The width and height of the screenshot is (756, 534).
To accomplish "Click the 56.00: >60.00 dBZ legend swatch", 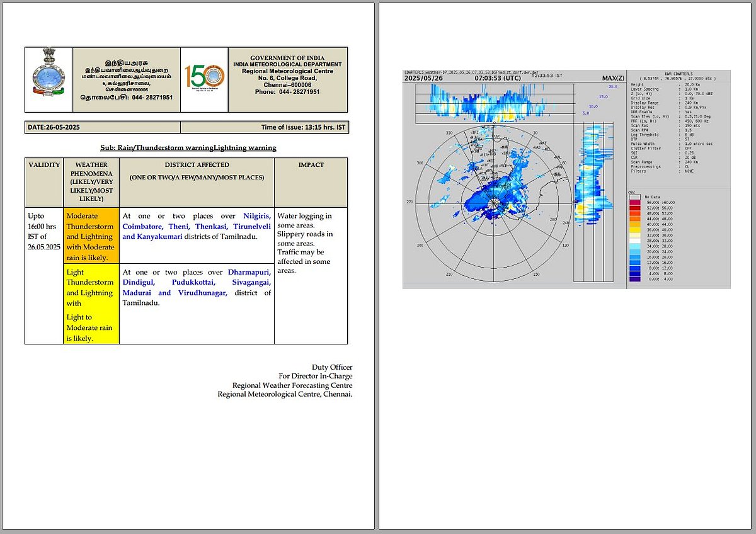I will [x=636, y=202].
